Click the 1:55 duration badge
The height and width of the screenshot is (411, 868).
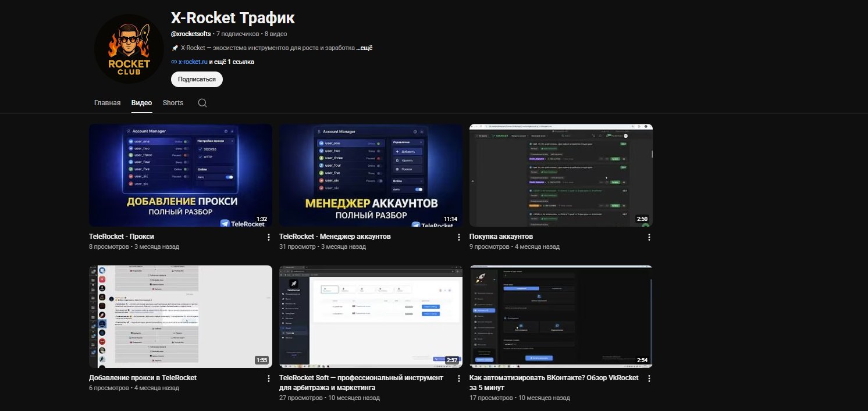(262, 360)
